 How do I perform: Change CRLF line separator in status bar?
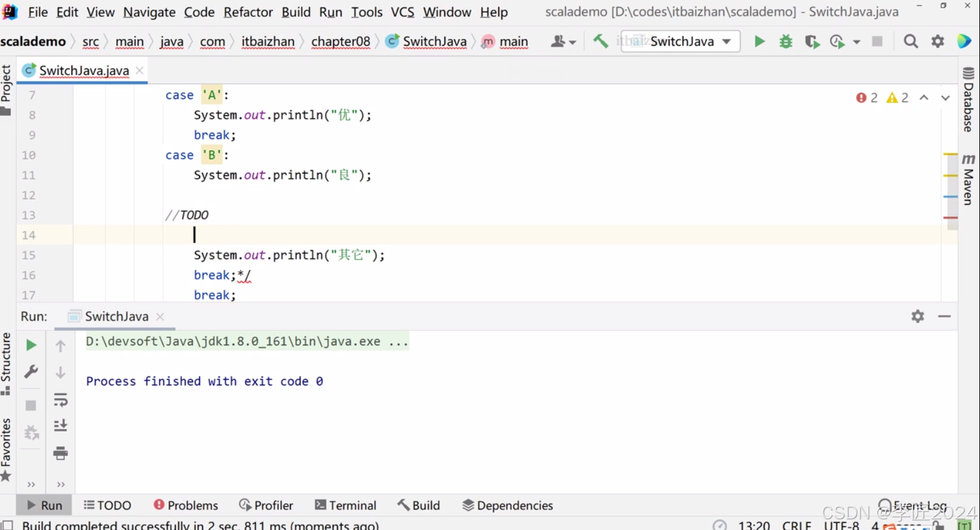pos(797,525)
